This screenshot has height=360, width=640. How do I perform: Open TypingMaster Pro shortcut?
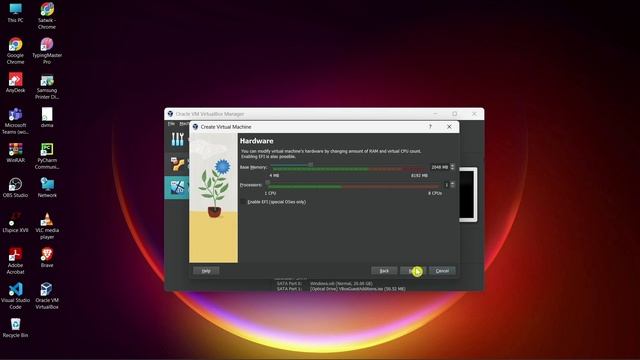(47, 51)
